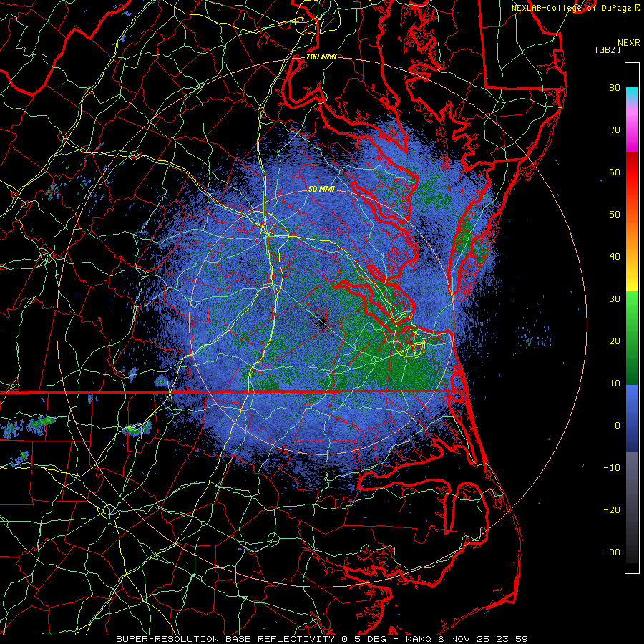Screen dimensions: 644x644
Task: Click the 60 value on the dBZ scale
Action: 615,172
